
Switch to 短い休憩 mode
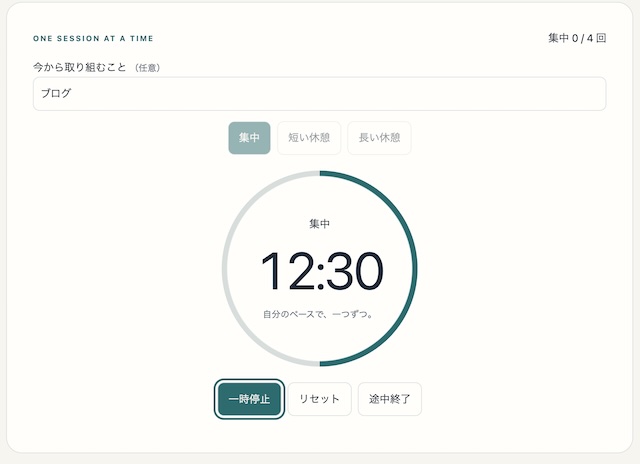[x=309, y=138]
